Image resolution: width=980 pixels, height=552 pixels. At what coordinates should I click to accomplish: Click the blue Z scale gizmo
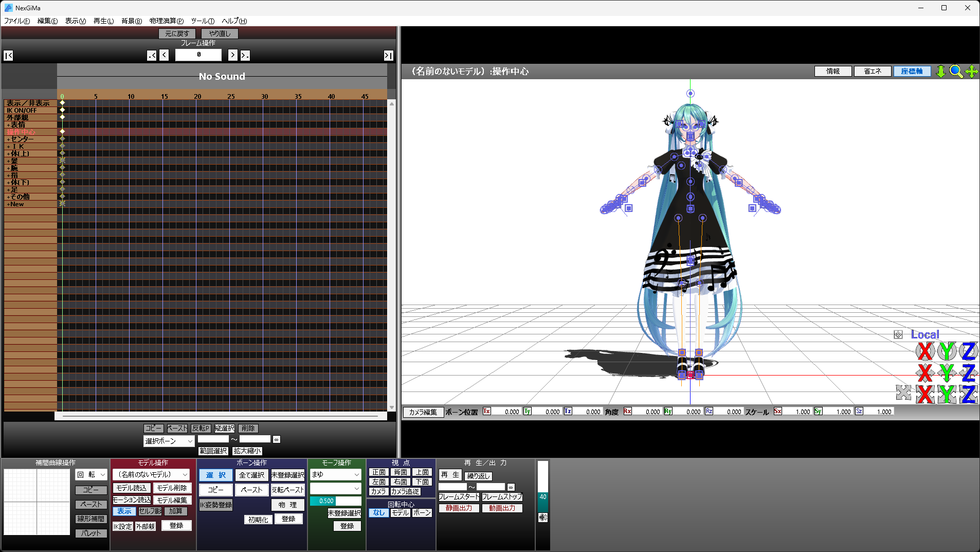pyautogui.click(x=968, y=394)
